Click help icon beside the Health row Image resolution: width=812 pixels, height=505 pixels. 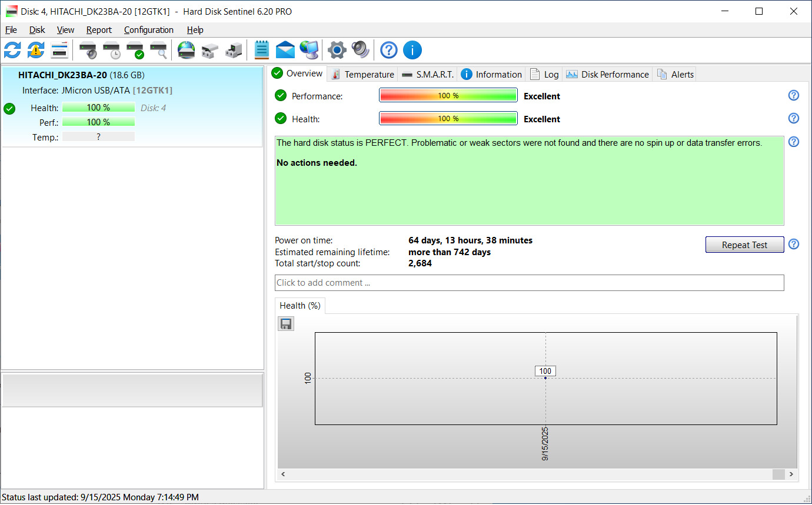(794, 119)
